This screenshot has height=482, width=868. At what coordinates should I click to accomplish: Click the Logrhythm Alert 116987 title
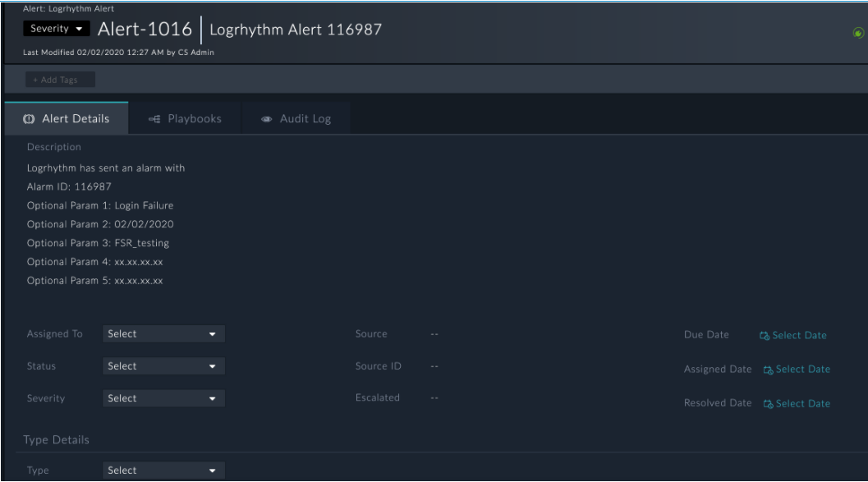click(296, 30)
